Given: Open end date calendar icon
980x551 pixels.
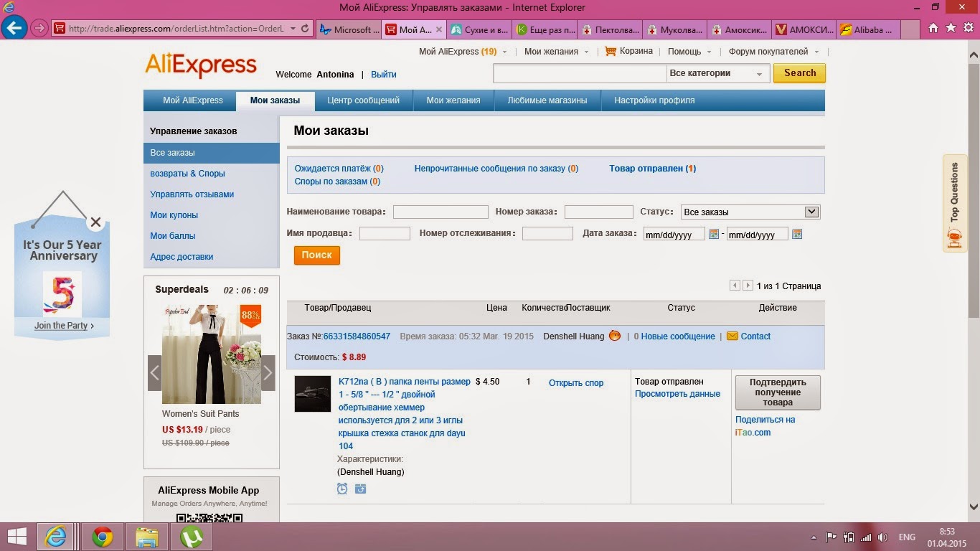Looking at the screenshot, I should point(796,234).
